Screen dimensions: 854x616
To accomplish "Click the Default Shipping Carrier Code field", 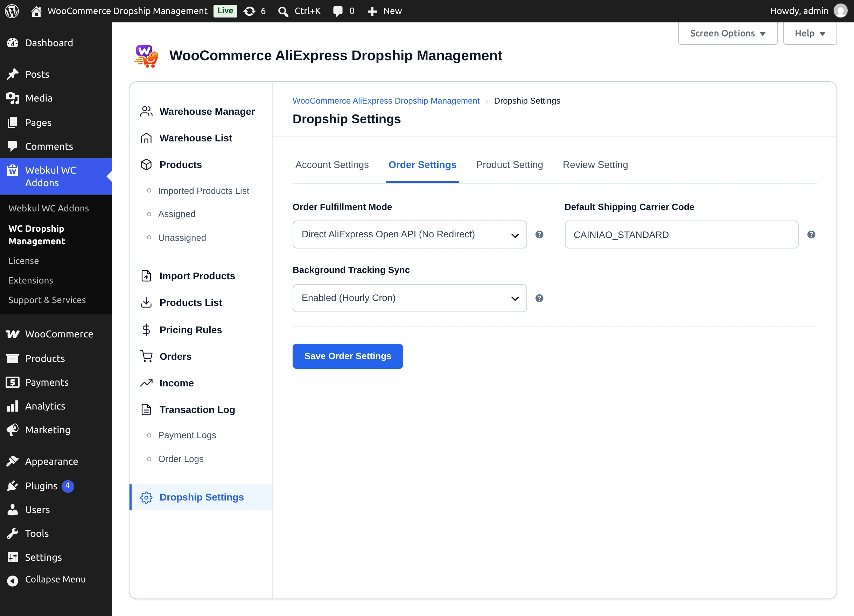I will (681, 234).
